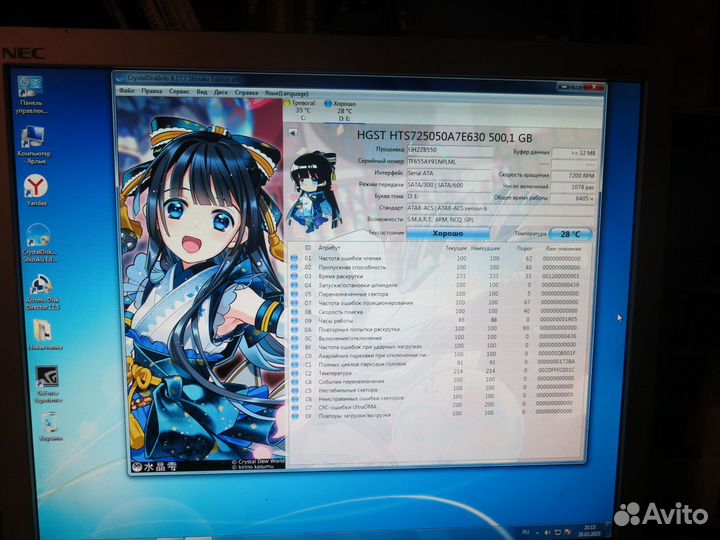Click the Порог column header
Image resolution: width=720 pixels, height=540 pixels.
click(x=524, y=248)
